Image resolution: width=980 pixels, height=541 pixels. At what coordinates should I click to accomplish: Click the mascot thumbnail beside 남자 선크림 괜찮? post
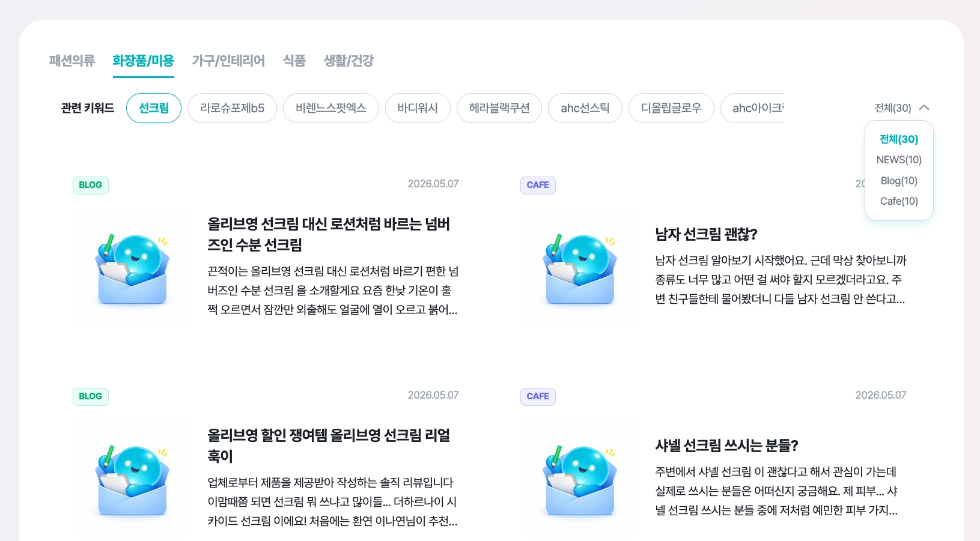point(579,267)
